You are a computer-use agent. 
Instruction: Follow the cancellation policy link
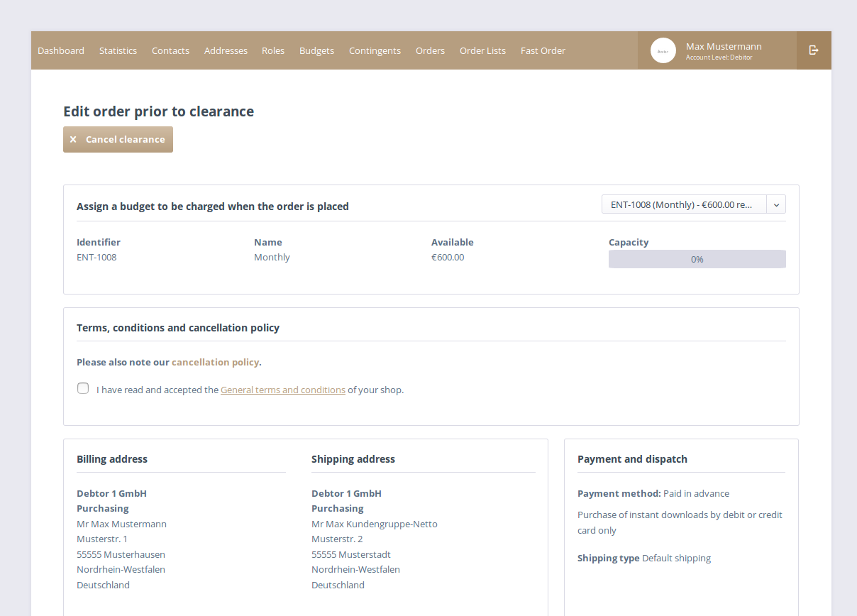pos(215,362)
